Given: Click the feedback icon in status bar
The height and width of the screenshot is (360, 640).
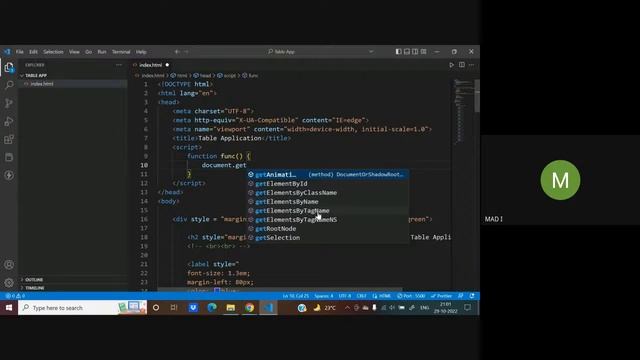Looking at the screenshot, I should (x=460, y=296).
